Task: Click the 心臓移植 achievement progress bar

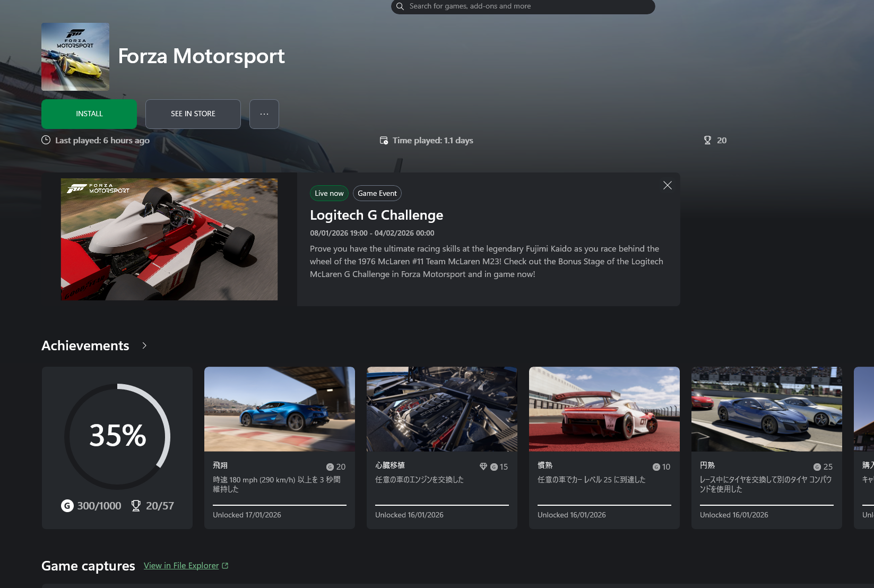Action: (x=442, y=505)
